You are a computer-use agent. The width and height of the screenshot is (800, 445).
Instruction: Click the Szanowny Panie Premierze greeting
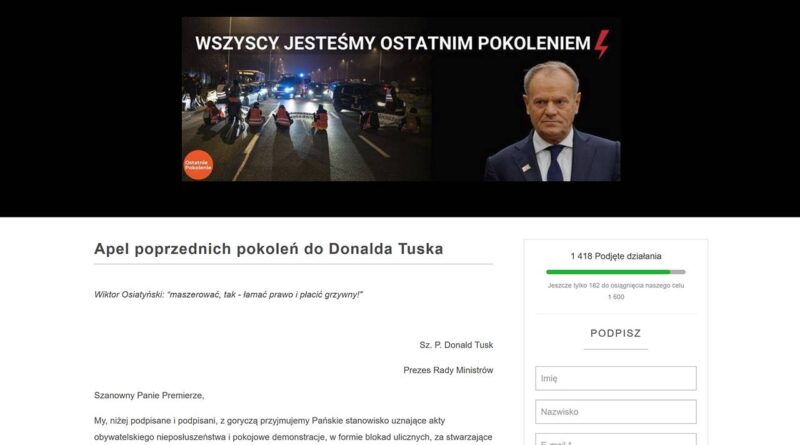149,395
